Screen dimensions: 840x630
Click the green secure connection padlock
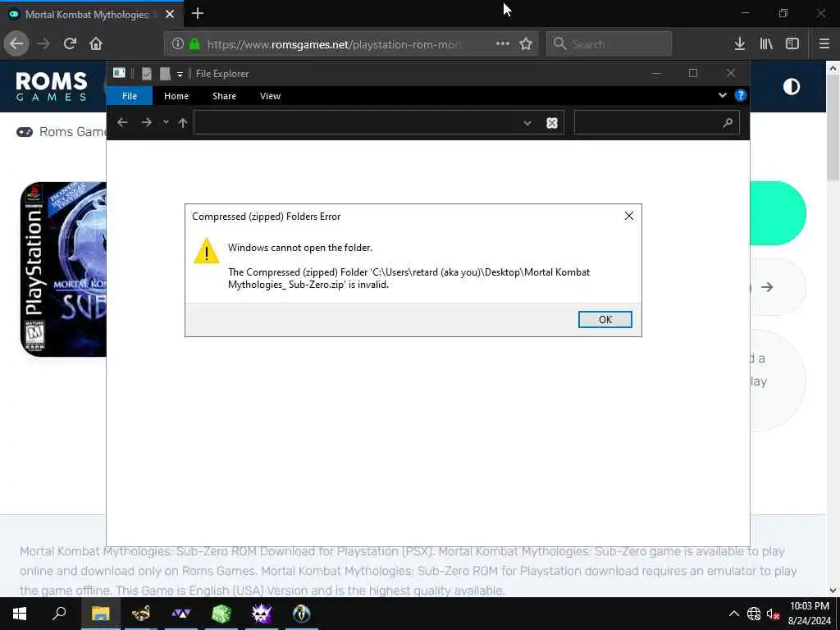coord(194,44)
